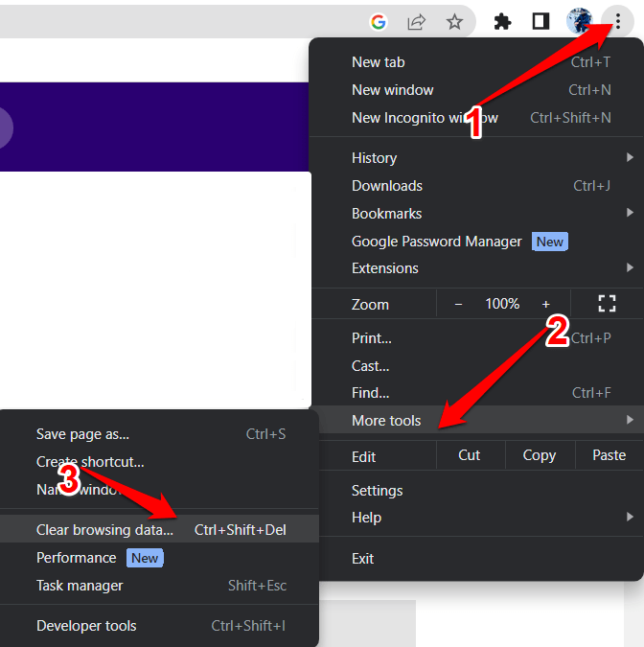Open Google Password Manager
644x647 pixels.
tap(436, 242)
